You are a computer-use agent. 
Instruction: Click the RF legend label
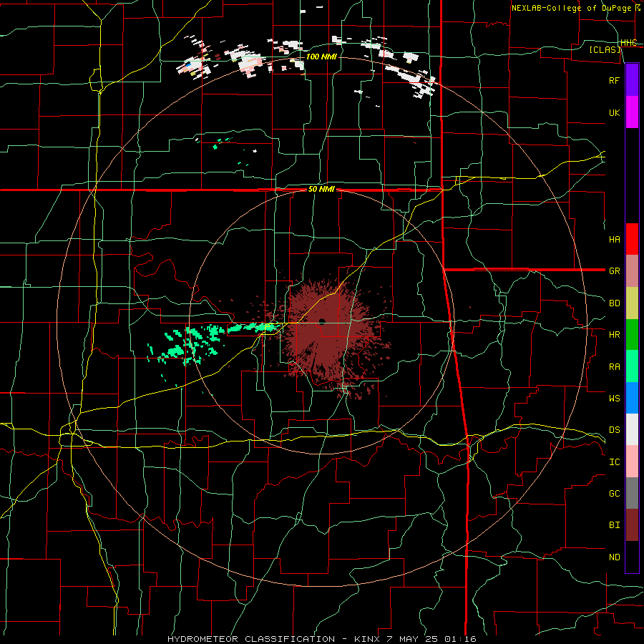(x=614, y=80)
